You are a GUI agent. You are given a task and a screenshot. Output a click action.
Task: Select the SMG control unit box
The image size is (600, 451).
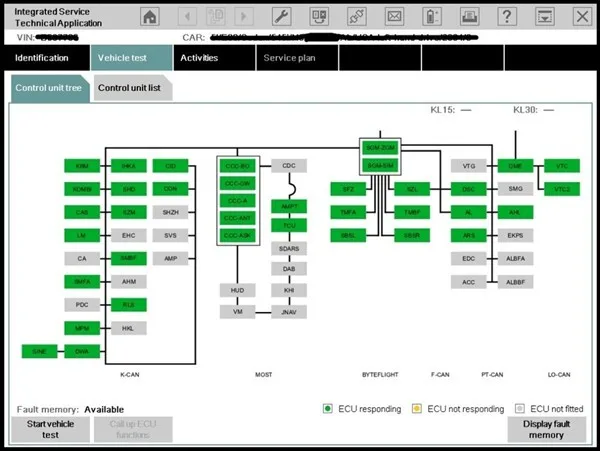(515, 189)
